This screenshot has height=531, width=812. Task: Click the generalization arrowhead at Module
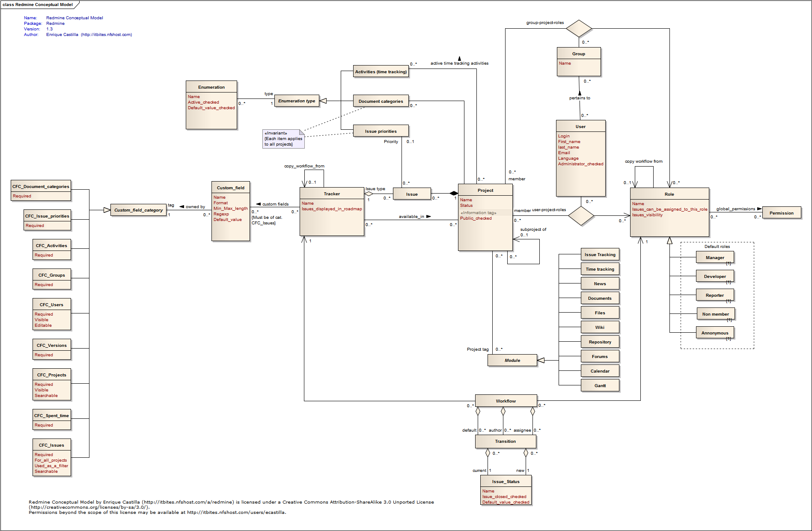coord(541,360)
